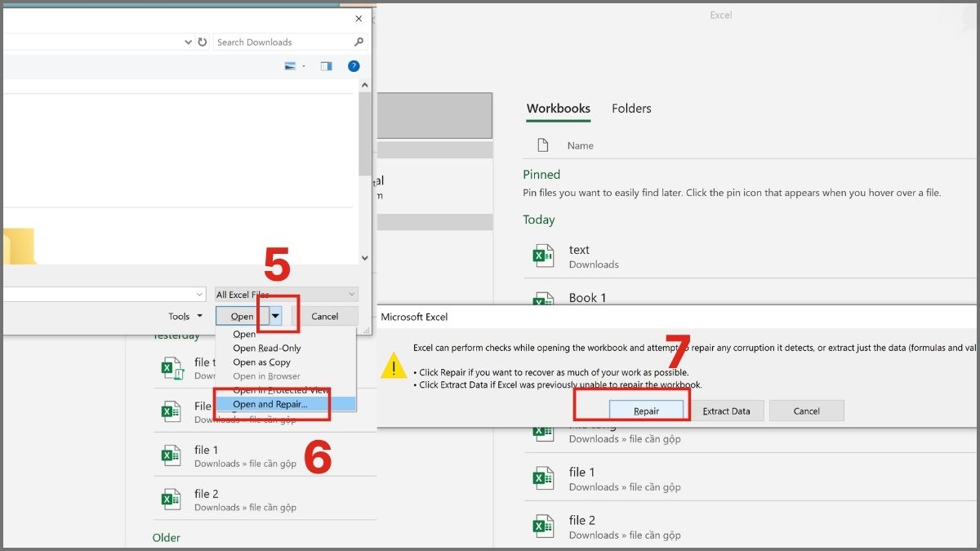Click the 'Older' section heading

[x=167, y=537]
